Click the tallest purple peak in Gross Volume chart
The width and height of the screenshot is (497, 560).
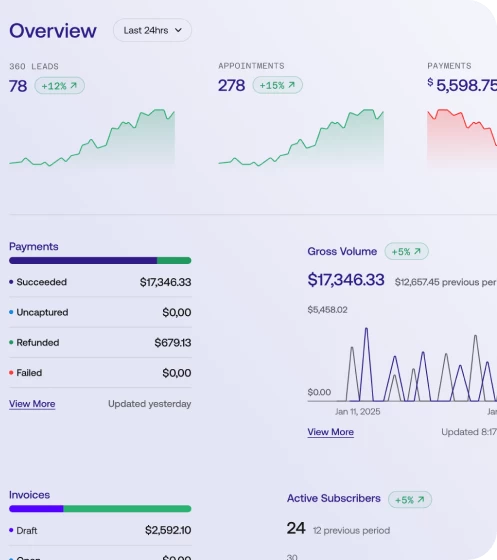[x=366, y=364]
